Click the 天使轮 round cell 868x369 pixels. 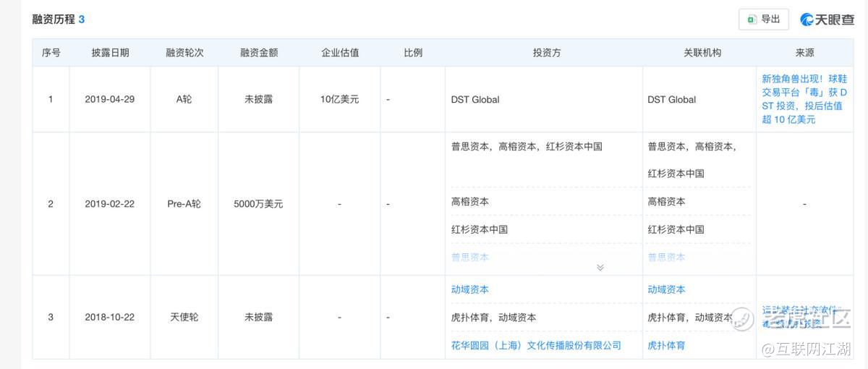pos(184,317)
